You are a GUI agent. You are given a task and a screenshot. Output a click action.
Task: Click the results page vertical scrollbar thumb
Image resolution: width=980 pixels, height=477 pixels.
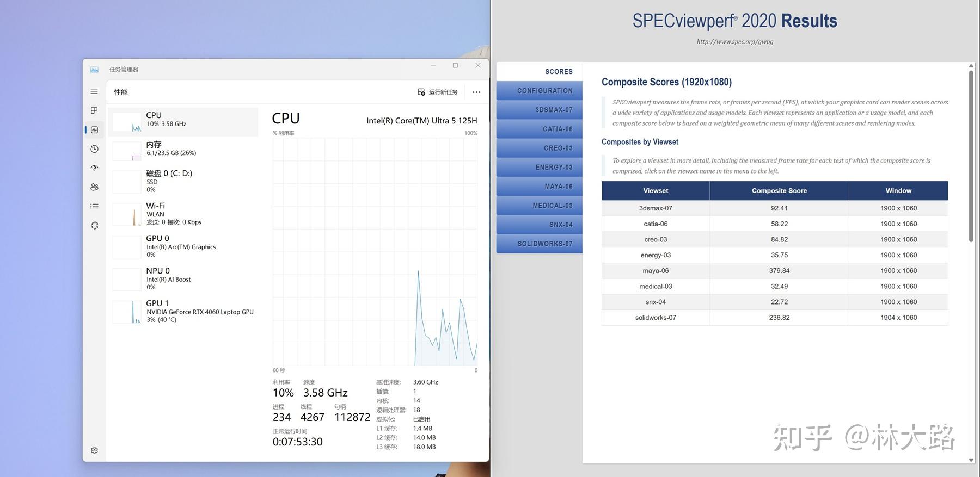(971, 156)
